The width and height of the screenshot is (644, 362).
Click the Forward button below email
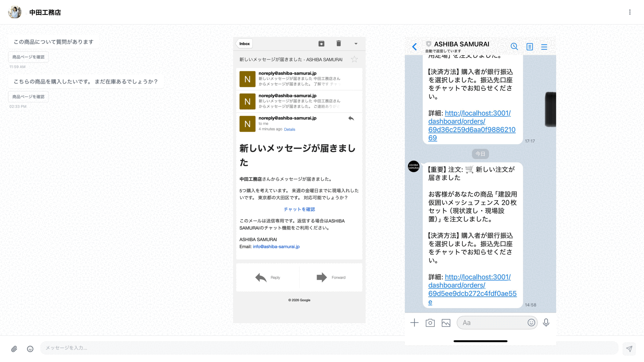331,278
